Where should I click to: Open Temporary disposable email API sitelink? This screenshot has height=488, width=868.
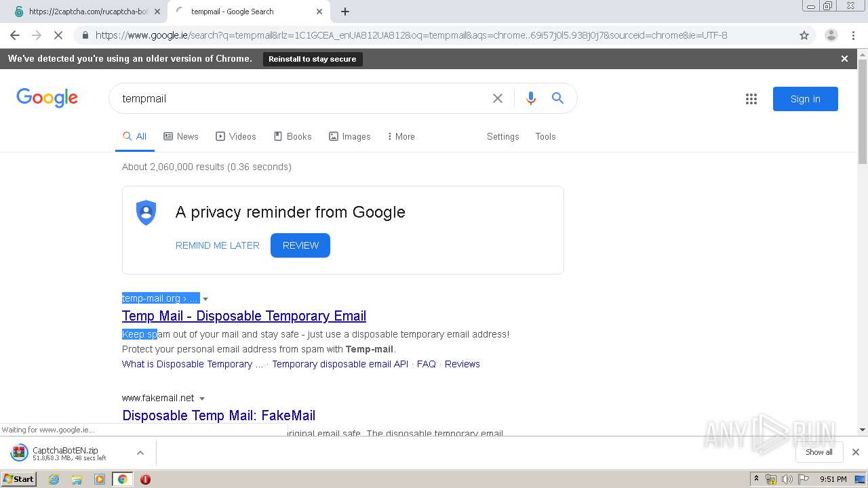pyautogui.click(x=340, y=364)
